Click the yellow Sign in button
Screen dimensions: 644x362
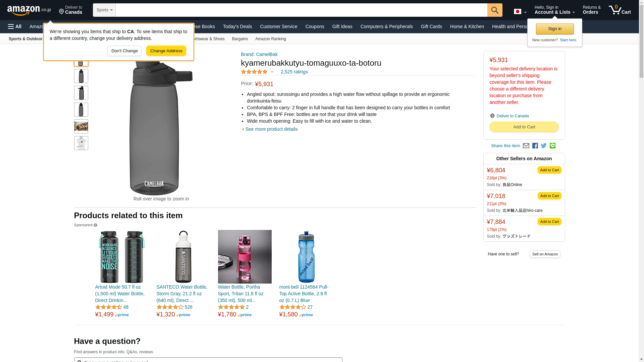(555, 29)
